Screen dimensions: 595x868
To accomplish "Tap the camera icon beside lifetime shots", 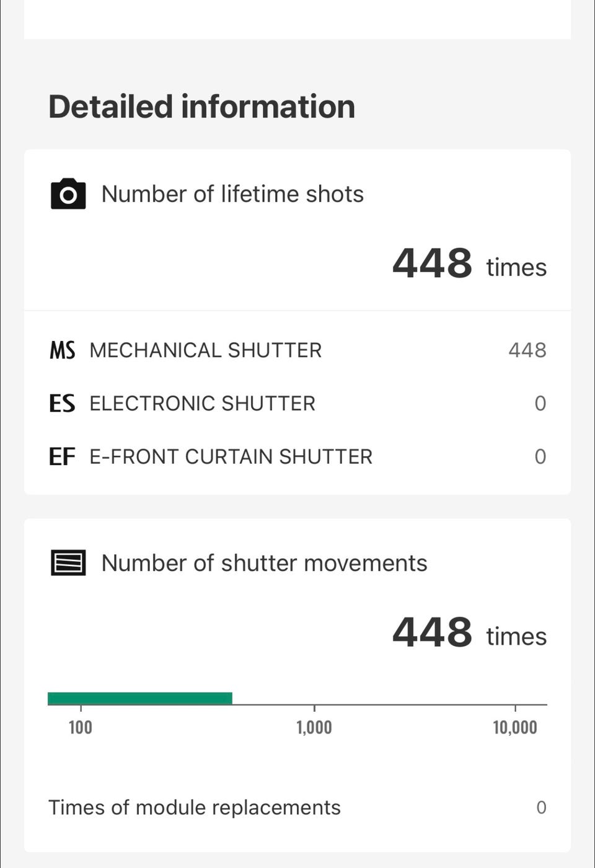I will click(x=68, y=194).
